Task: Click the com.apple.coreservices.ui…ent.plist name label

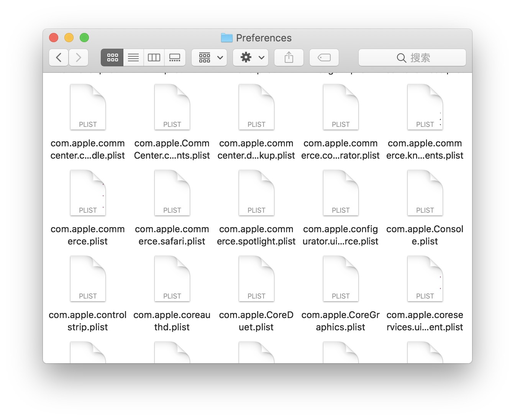Action: click(425, 321)
